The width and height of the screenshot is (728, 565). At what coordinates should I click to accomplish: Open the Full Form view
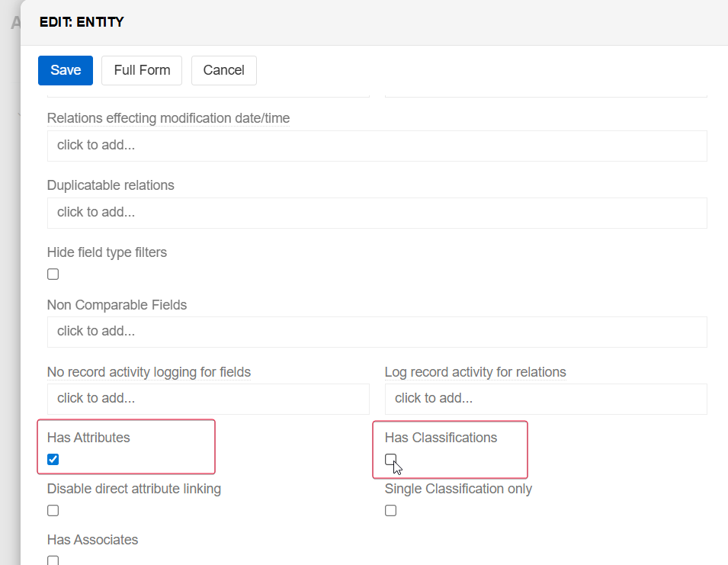click(142, 70)
